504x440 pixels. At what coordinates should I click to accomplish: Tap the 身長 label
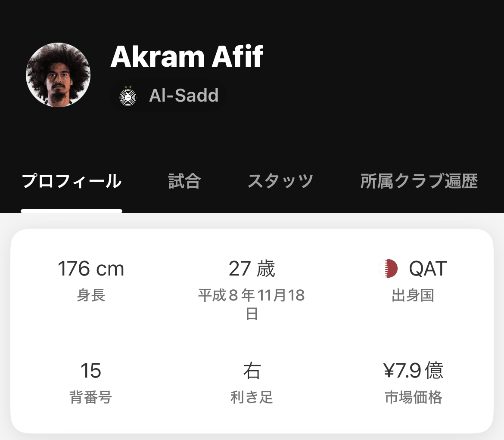pyautogui.click(x=91, y=295)
